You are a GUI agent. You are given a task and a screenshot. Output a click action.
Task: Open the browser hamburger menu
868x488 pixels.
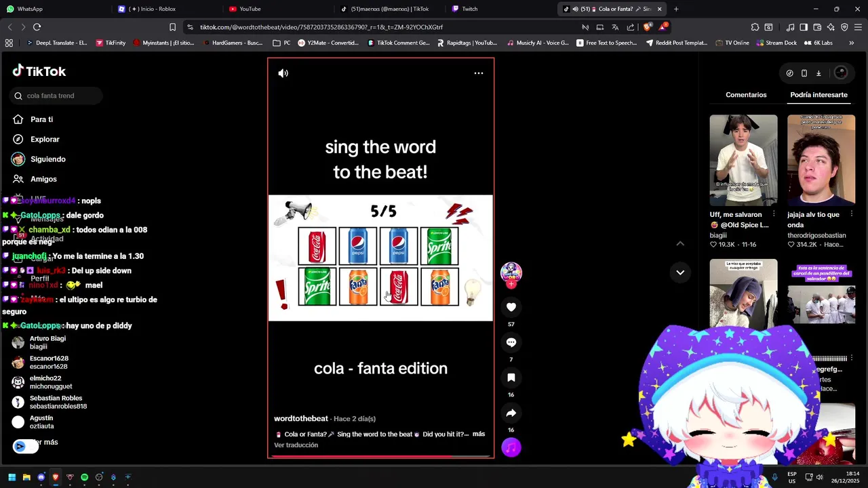(x=858, y=27)
